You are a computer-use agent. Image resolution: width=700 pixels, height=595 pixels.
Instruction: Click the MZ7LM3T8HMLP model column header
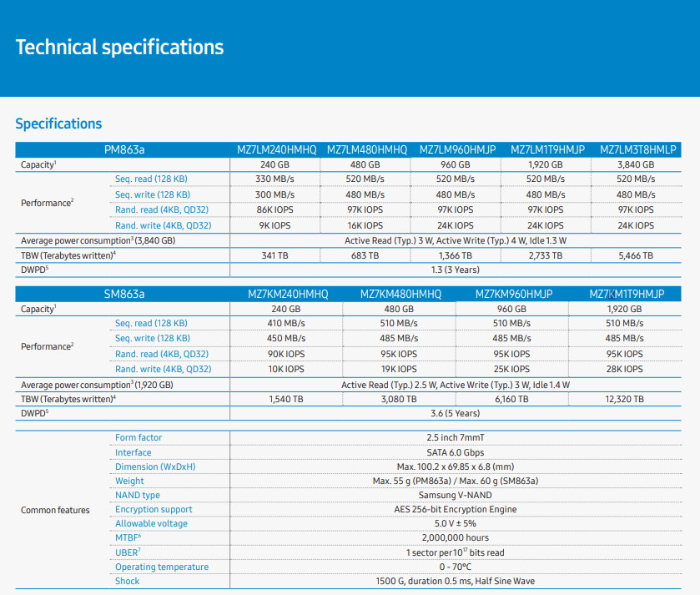637,149
